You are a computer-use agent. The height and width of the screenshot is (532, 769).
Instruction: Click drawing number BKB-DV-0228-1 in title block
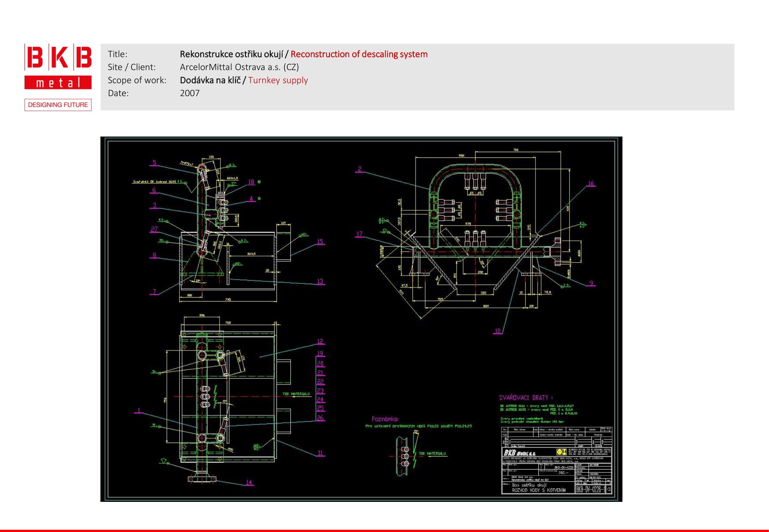590,489
